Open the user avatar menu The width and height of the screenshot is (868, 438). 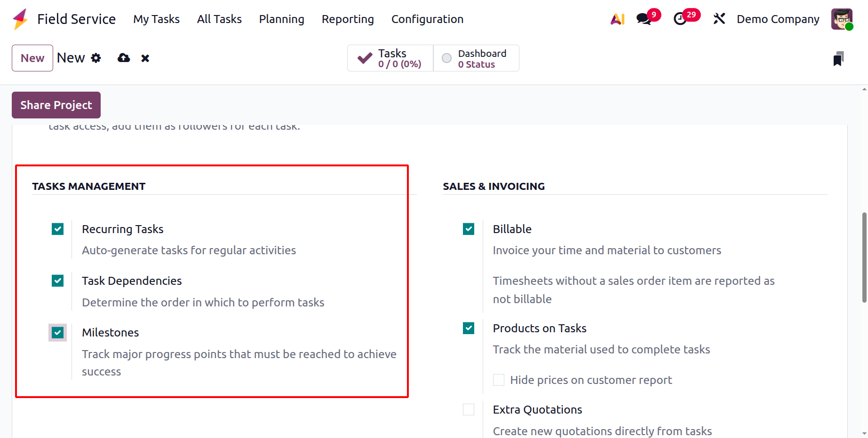click(842, 19)
